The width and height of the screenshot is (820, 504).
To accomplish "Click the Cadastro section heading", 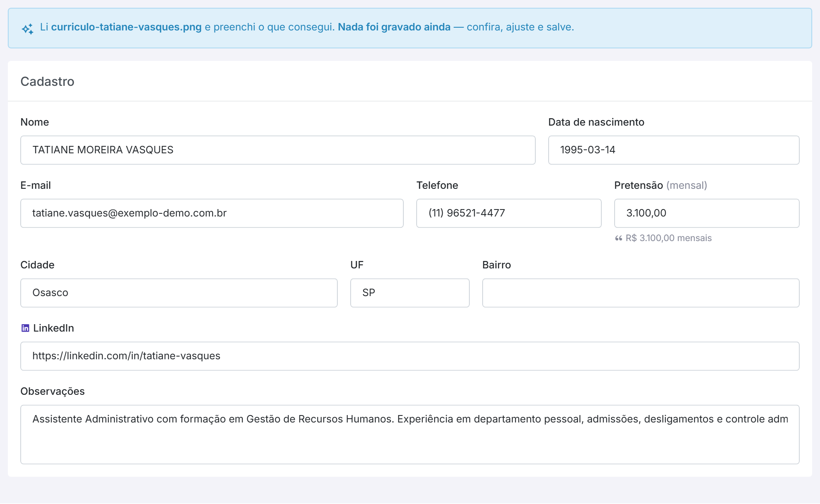I will [x=47, y=82].
